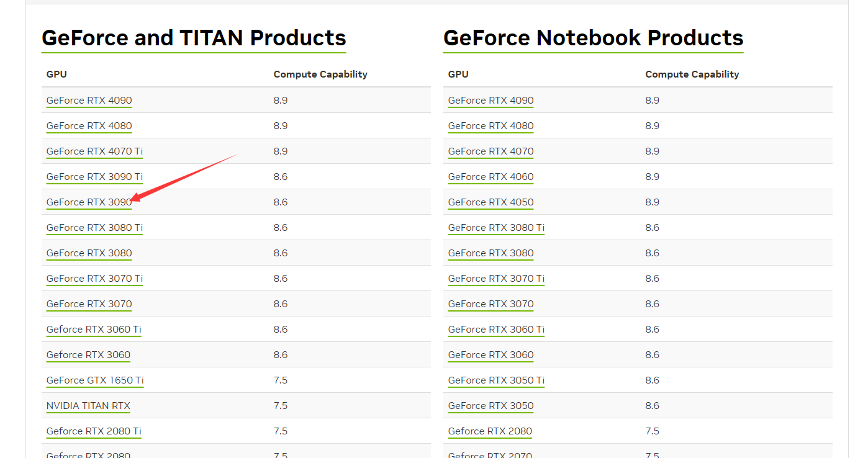
Task: Select the 8.9 value beside notebook GeForce RTX 4060
Action: pos(652,177)
